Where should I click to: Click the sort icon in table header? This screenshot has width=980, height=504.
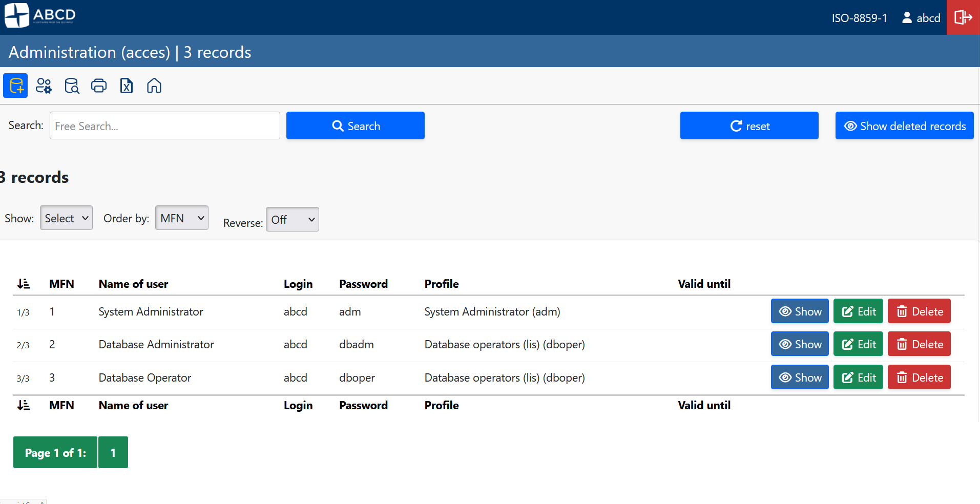click(x=24, y=284)
